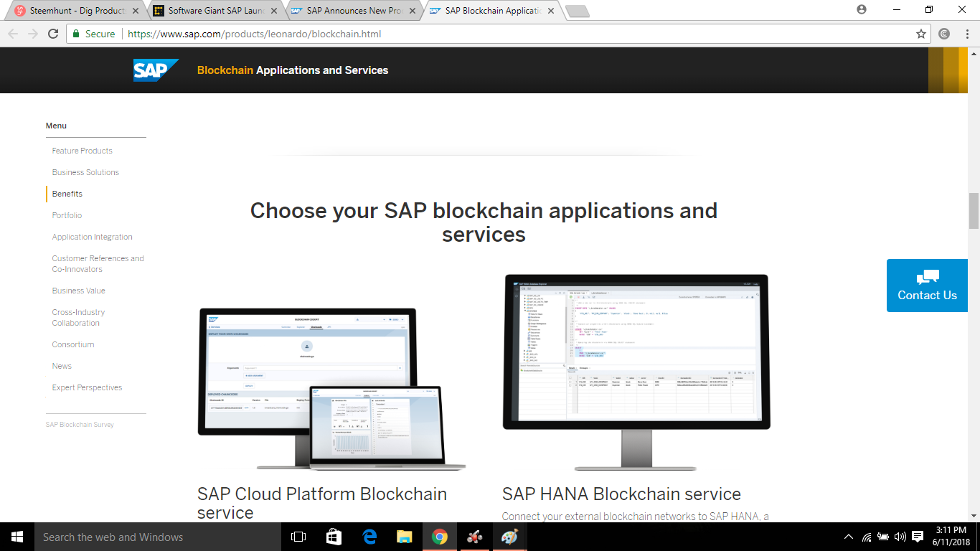Viewport: 980px width, 551px height.
Task: Open News in the side menu
Action: pyautogui.click(x=62, y=366)
